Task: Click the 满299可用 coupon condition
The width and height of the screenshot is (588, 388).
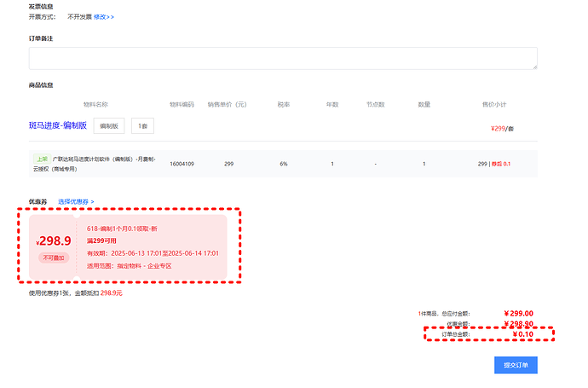Action: 101,241
